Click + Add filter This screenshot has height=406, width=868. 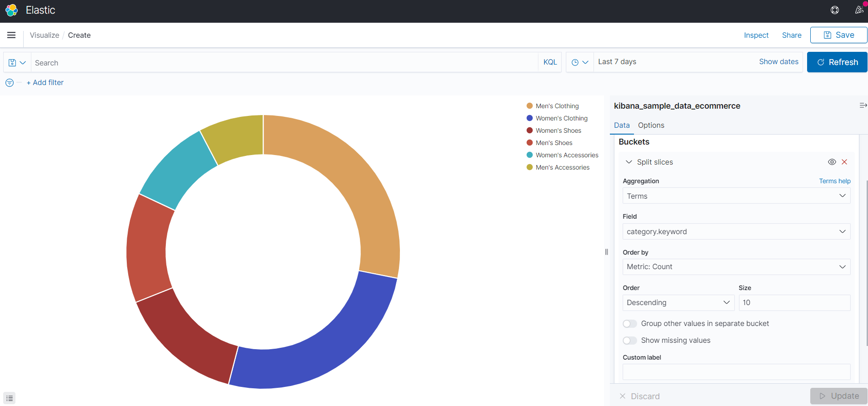pyautogui.click(x=45, y=83)
